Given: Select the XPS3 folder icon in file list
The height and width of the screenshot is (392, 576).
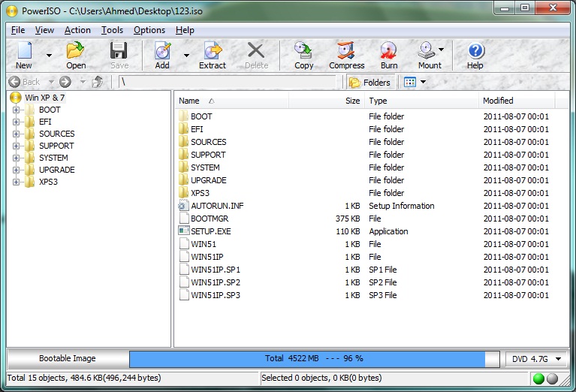Looking at the screenshot, I should pyautogui.click(x=184, y=193).
